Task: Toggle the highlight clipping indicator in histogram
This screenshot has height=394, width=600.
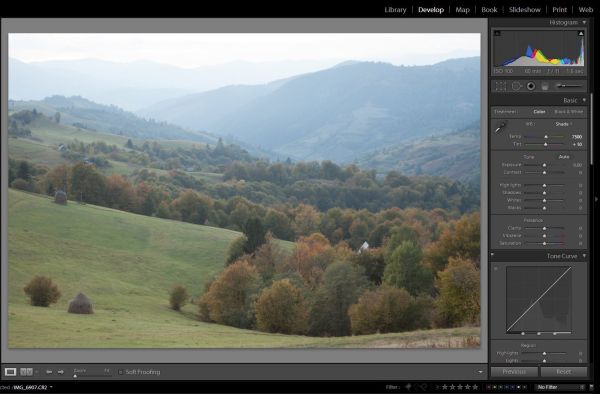Action: (581, 34)
